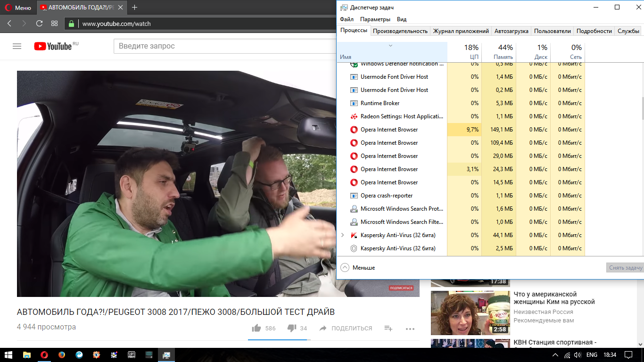Click ПОДЕЛИТЬСЯ to share the video
This screenshot has width=644, height=362.
(x=346, y=328)
